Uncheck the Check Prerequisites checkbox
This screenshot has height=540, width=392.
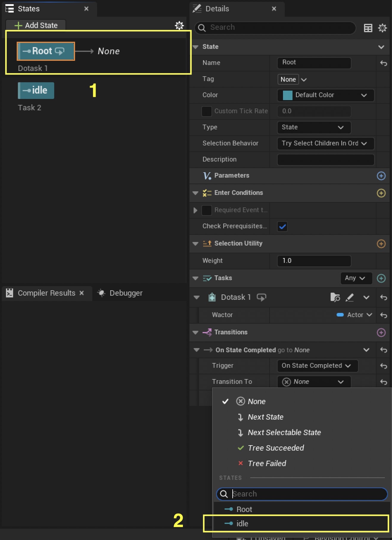tap(282, 226)
